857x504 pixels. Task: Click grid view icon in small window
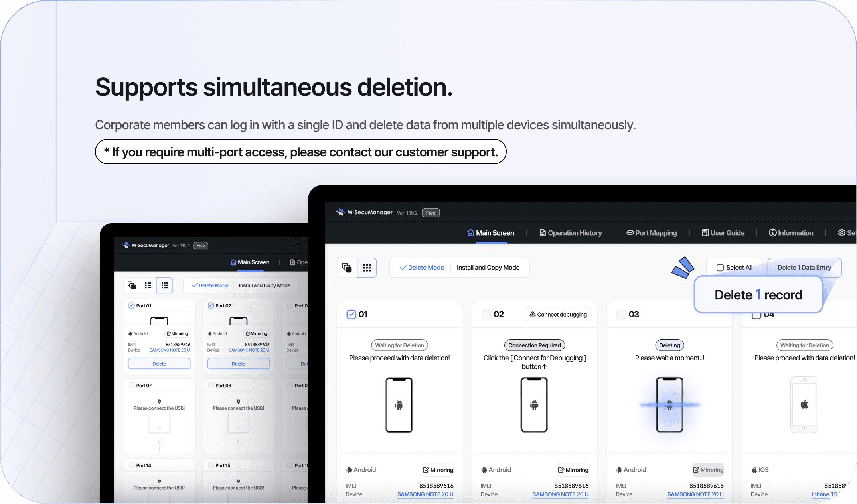click(164, 285)
